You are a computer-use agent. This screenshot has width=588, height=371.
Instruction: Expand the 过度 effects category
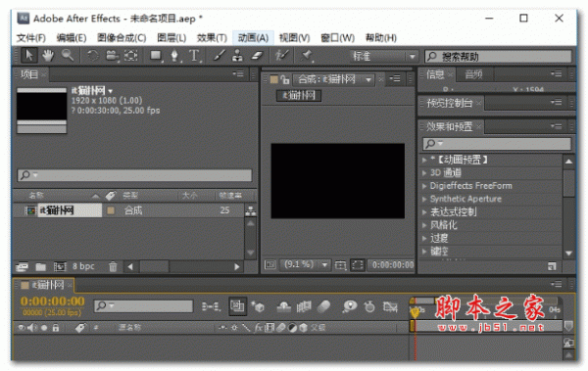pos(424,238)
